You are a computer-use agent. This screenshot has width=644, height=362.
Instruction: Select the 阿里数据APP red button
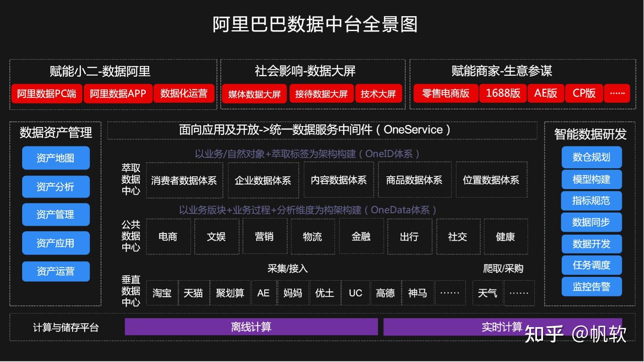click(x=118, y=94)
